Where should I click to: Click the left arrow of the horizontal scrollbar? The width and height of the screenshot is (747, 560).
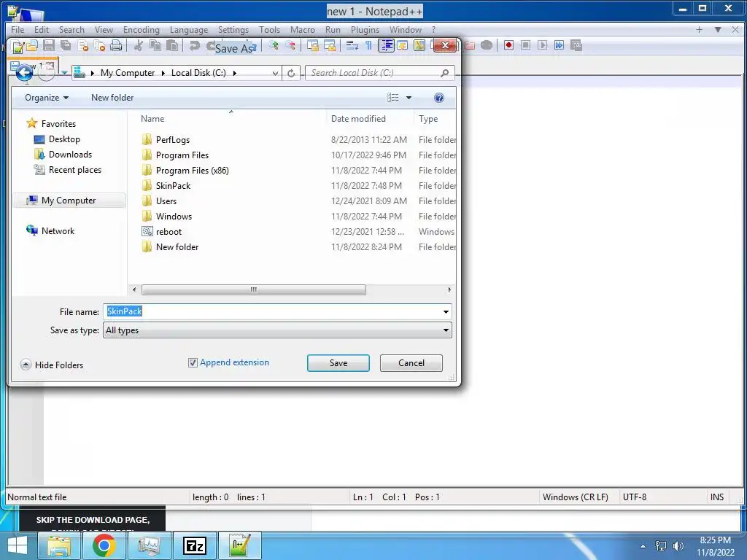pyautogui.click(x=134, y=289)
